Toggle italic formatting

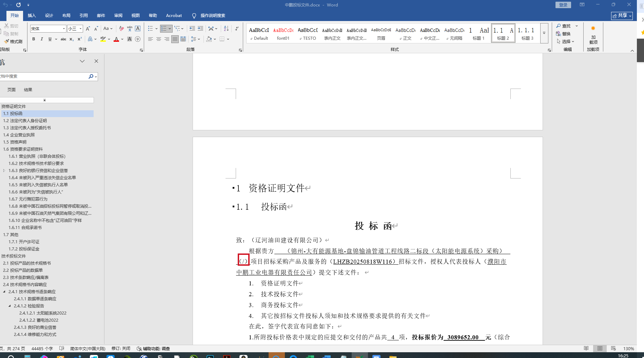point(42,39)
